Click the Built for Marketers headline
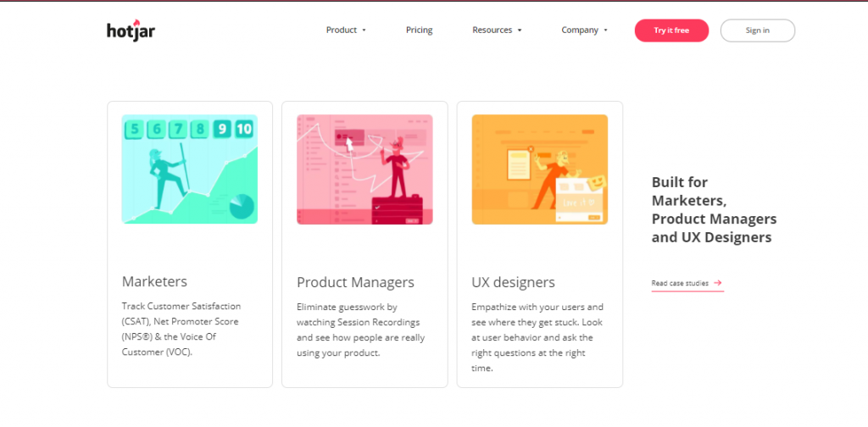The height and width of the screenshot is (427, 868). pos(714,209)
